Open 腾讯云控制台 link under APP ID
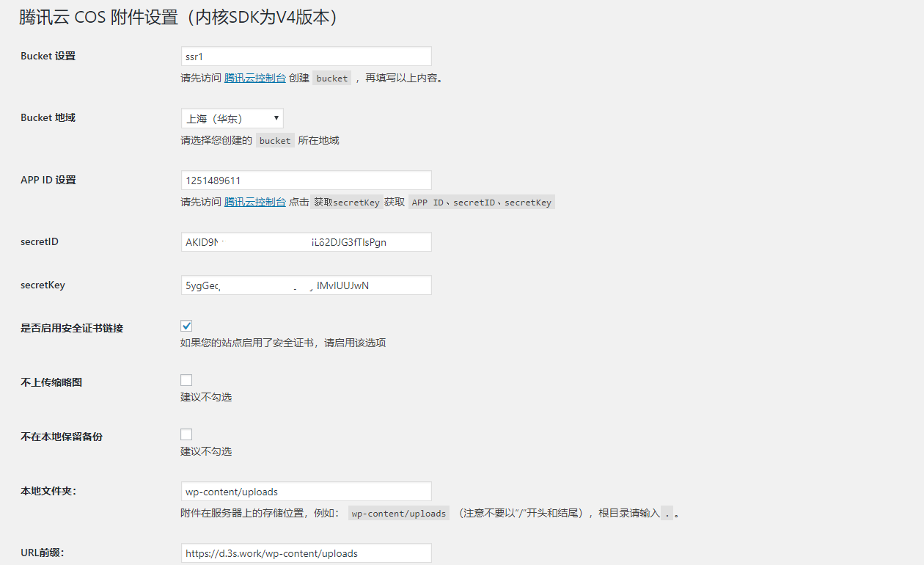This screenshot has width=924, height=565. click(255, 202)
